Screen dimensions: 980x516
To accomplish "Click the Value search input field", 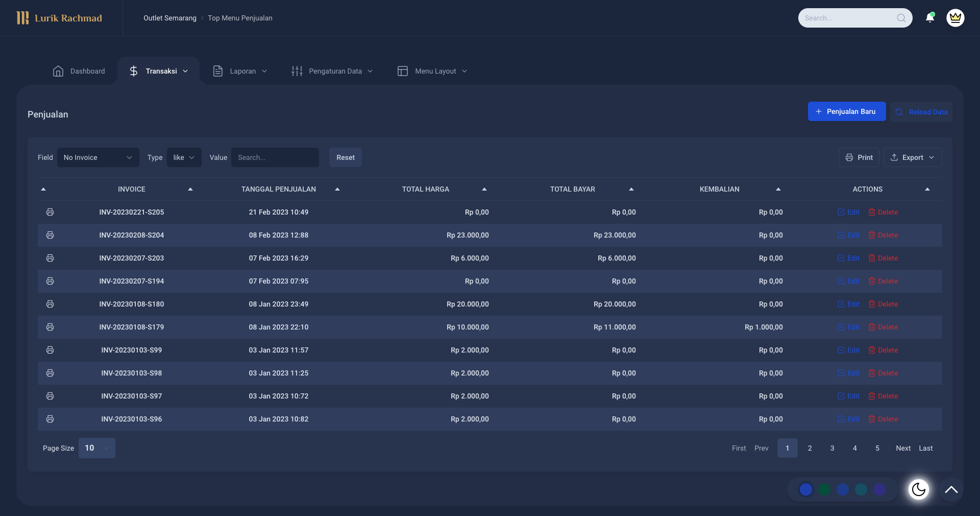I will coord(275,157).
